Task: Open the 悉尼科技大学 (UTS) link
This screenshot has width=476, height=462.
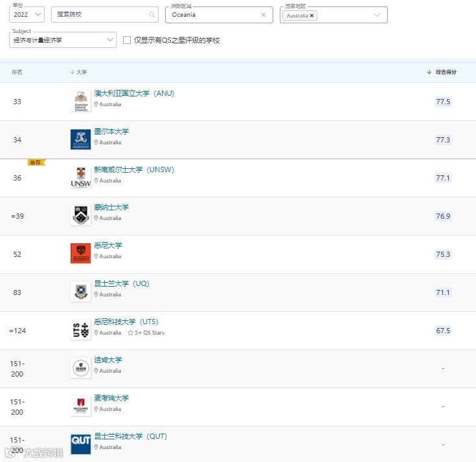Action: tap(126, 322)
